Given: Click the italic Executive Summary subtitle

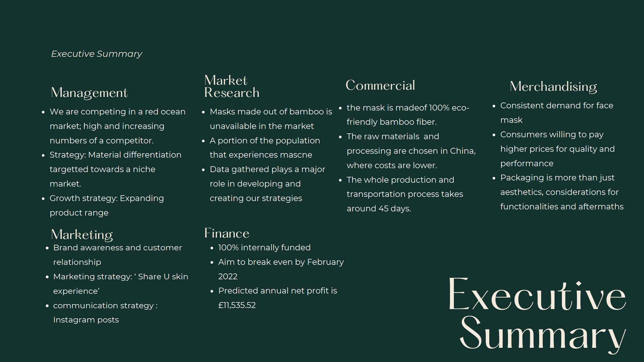Looking at the screenshot, I should [96, 54].
